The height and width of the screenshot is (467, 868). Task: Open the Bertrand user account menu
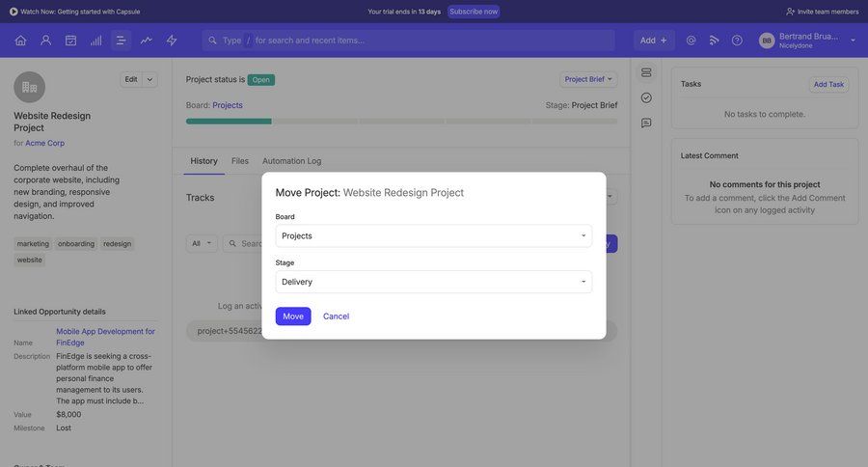tap(808, 41)
